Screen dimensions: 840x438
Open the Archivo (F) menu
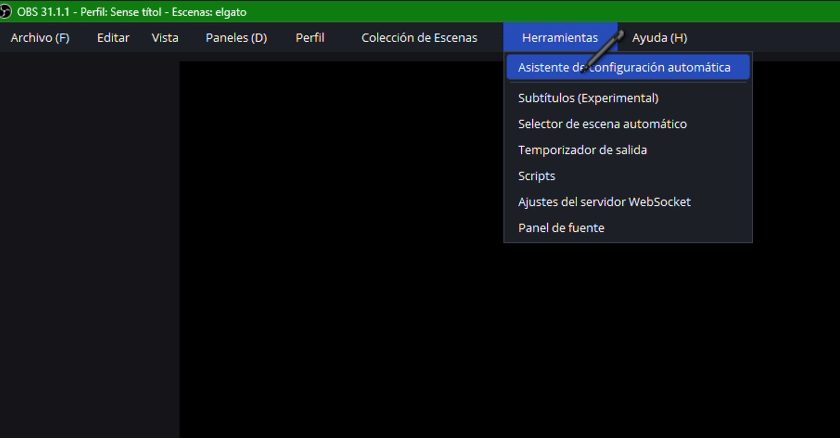[40, 38]
